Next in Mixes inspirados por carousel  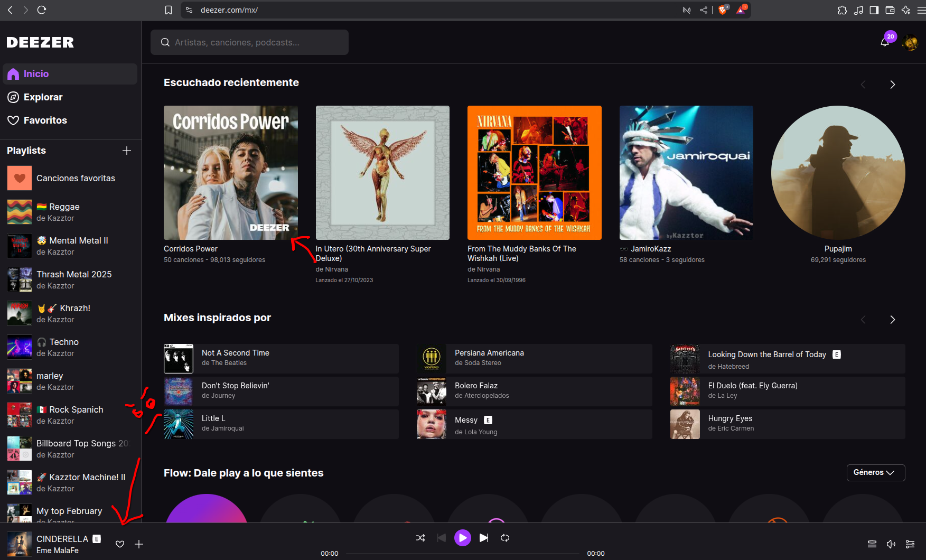click(x=892, y=320)
